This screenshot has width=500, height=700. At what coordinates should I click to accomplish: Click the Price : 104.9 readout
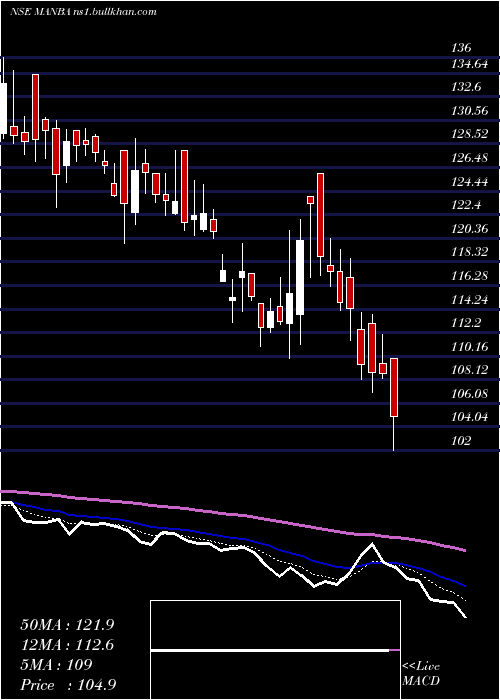coord(67,685)
